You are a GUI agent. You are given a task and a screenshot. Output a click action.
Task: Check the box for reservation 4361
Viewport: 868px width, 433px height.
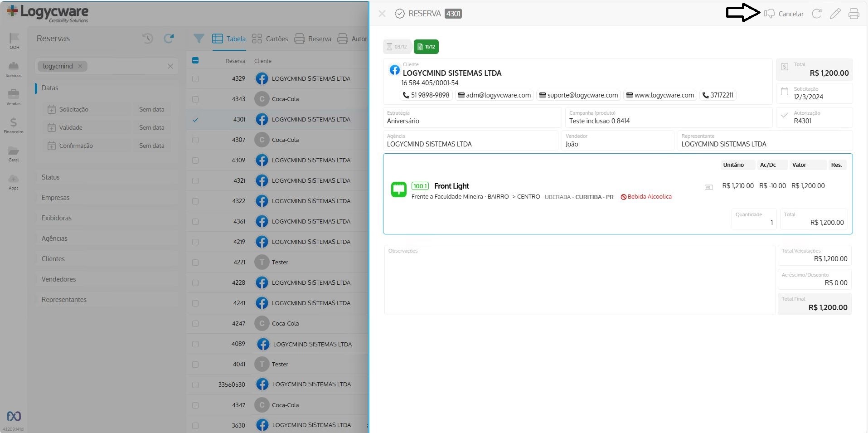coord(195,222)
